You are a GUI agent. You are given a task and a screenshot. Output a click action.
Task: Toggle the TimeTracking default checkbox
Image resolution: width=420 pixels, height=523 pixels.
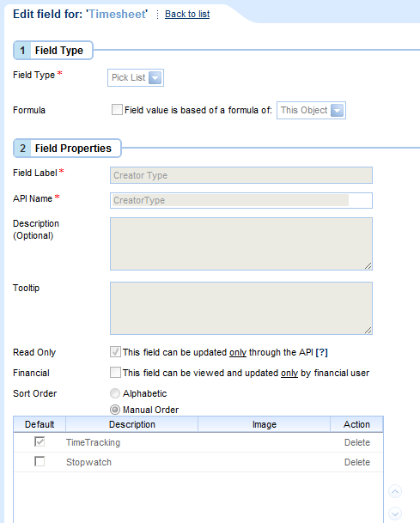[40, 441]
